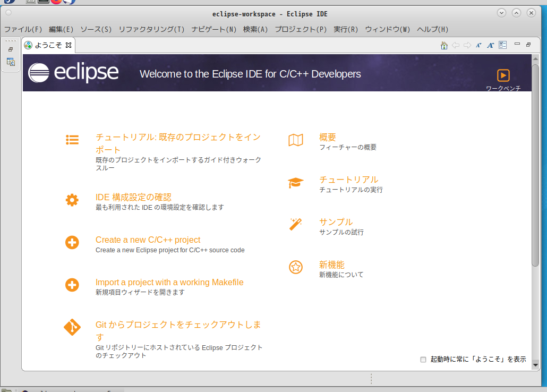Click the orange Workbench play icon
Image resolution: width=547 pixels, height=392 pixels.
click(x=503, y=75)
